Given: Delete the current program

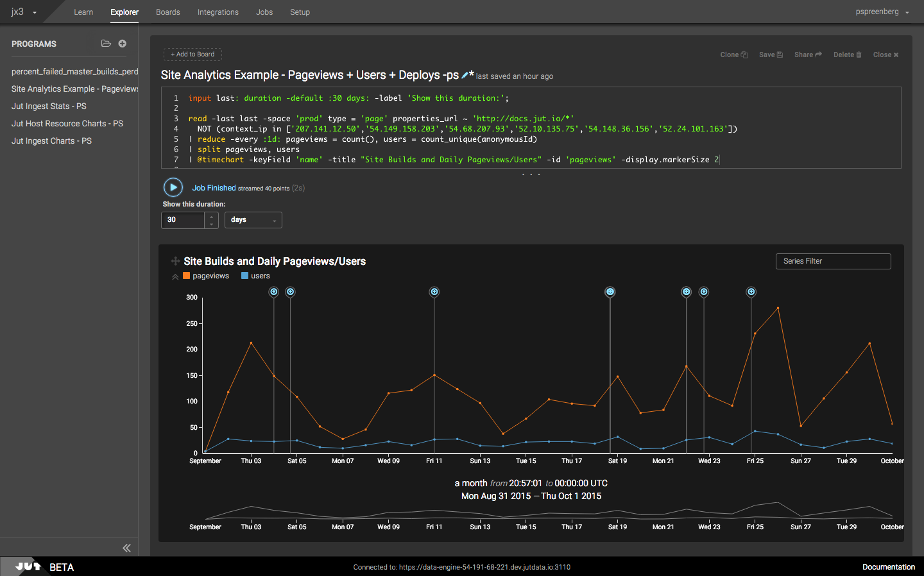Looking at the screenshot, I should click(x=848, y=55).
